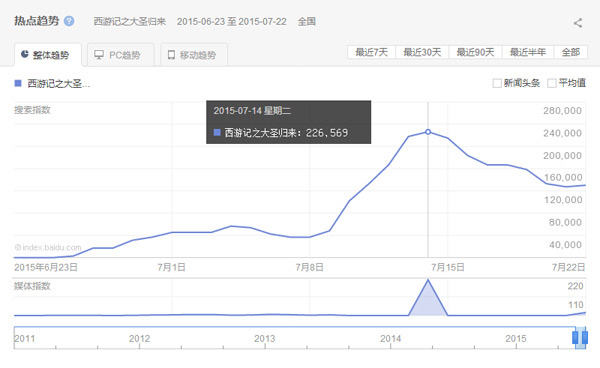
Task: Click the blue legend square for 西游记之大圣
Action: pos(18,83)
